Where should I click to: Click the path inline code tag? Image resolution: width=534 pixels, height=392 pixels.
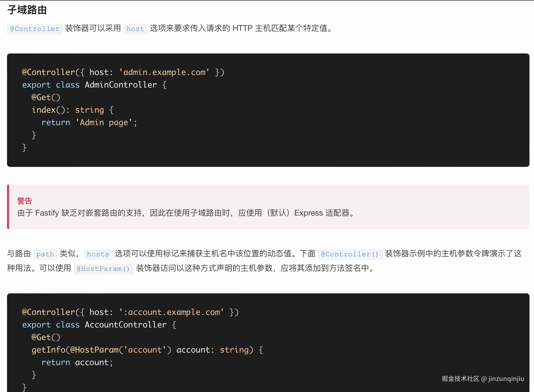tap(45, 254)
